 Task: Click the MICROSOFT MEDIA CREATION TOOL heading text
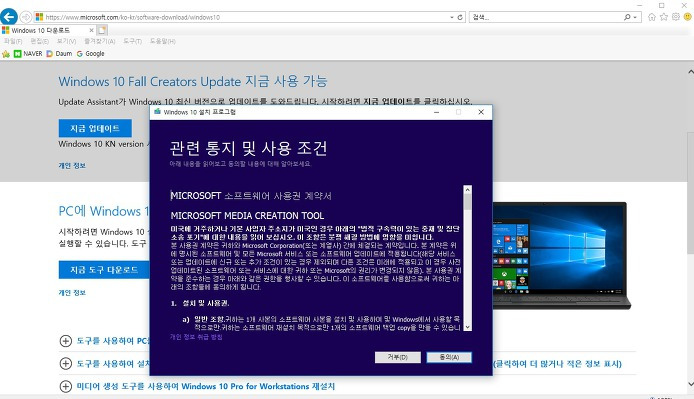(x=247, y=216)
